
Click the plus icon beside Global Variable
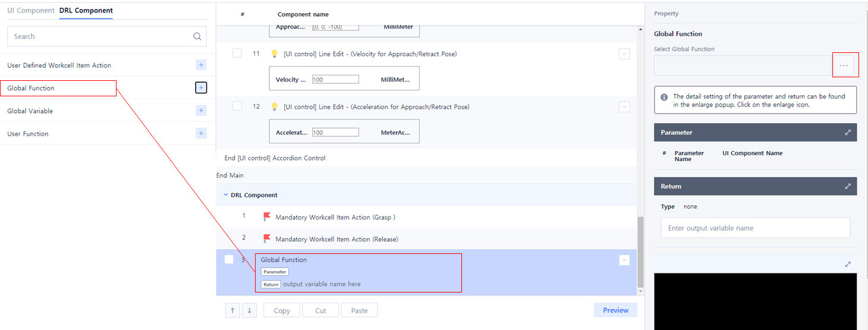pyautogui.click(x=201, y=111)
